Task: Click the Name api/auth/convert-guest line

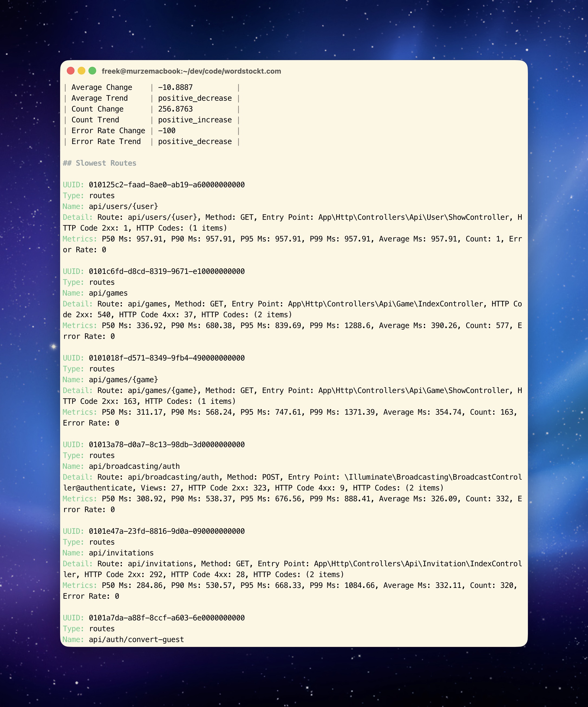Action: tap(136, 639)
